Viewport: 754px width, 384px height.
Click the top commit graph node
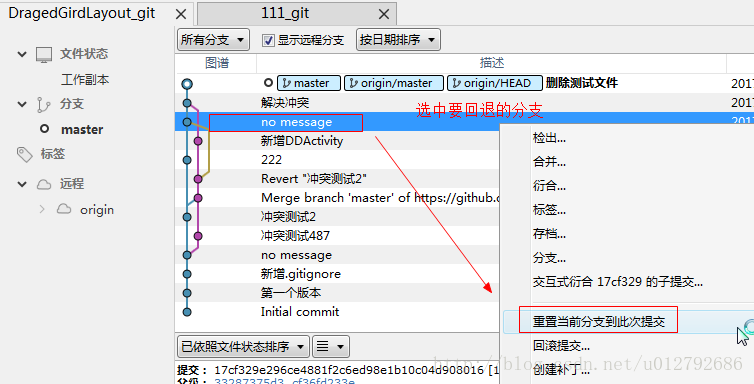point(187,84)
